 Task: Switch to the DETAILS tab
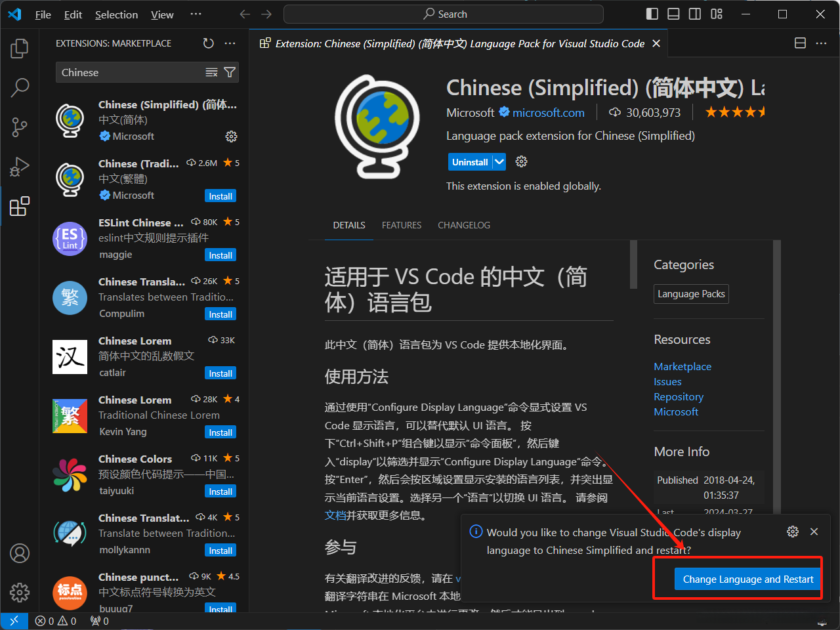tap(349, 225)
